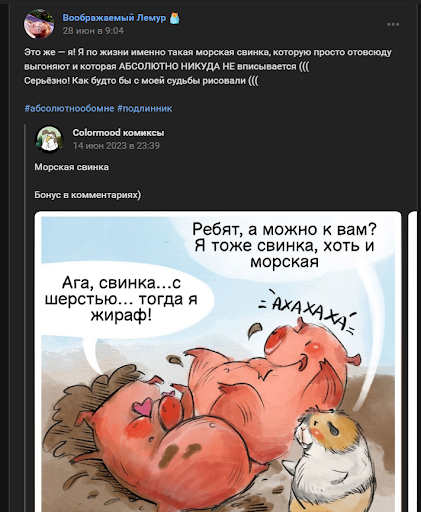The width and height of the screenshot is (421, 512).
Task: Follow the #абсолютнообомне hashtag
Action: pyautogui.click(x=69, y=108)
